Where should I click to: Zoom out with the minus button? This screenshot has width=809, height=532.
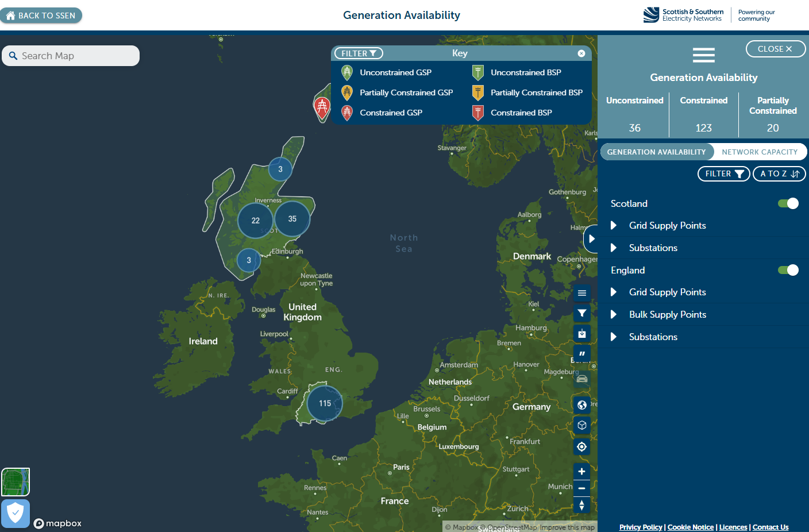pyautogui.click(x=581, y=488)
